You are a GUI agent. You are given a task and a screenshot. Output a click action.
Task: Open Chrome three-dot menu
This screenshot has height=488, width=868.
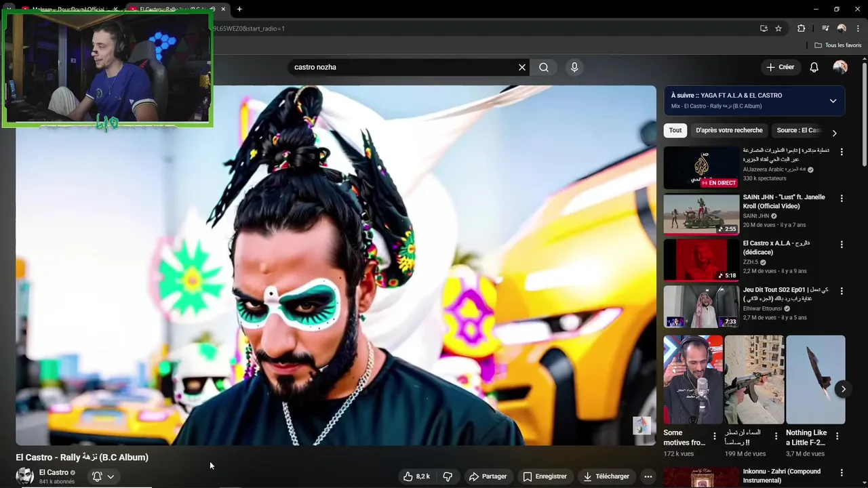pyautogui.click(x=858, y=28)
